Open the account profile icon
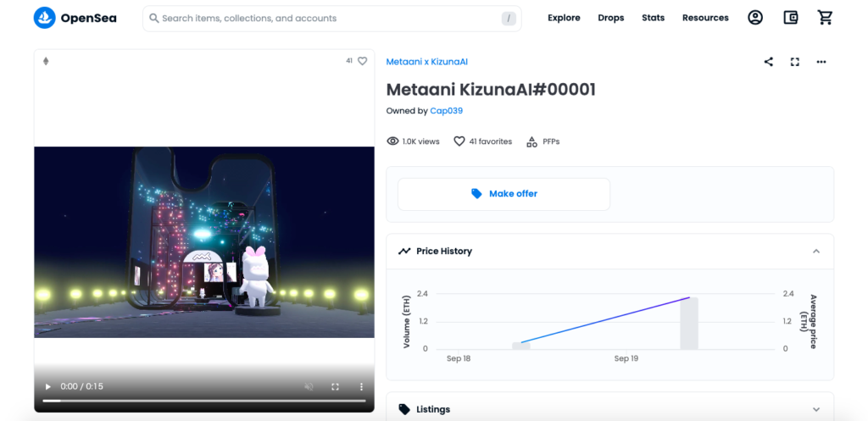Screen dimensions: 868x421 755,18
